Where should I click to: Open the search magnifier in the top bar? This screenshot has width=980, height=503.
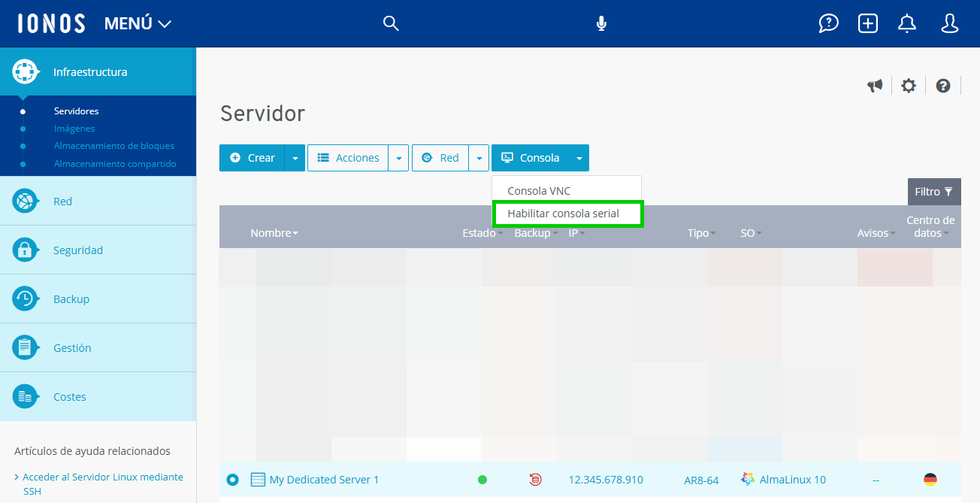[x=391, y=23]
